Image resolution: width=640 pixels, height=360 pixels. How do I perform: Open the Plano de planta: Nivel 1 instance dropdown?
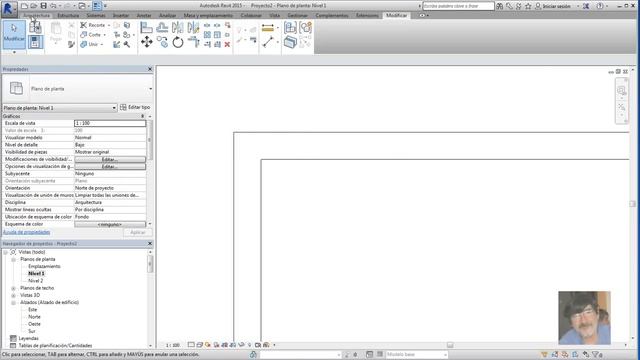[60, 108]
